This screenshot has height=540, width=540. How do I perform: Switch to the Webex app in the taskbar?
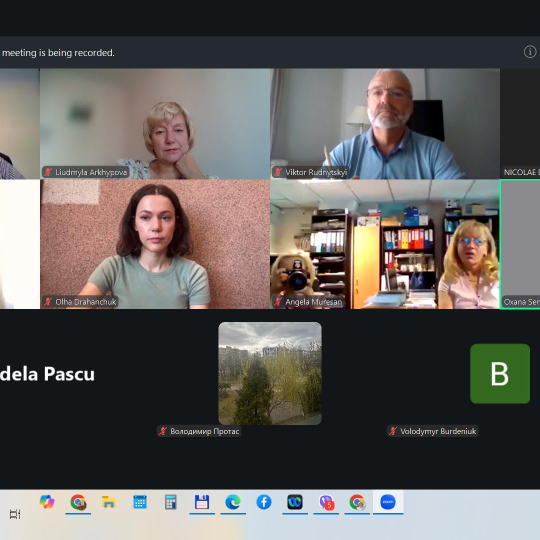point(295,502)
